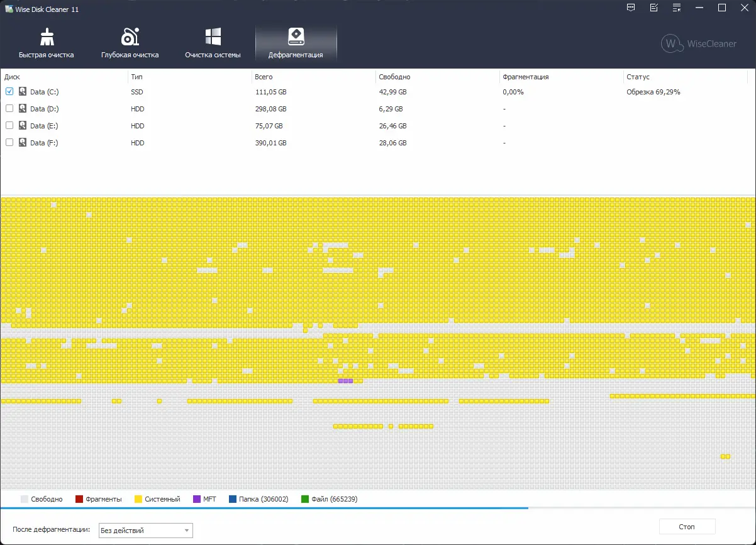Uncheck the Data (C:) disk checkbox
The width and height of the screenshot is (756, 545).
coord(9,92)
